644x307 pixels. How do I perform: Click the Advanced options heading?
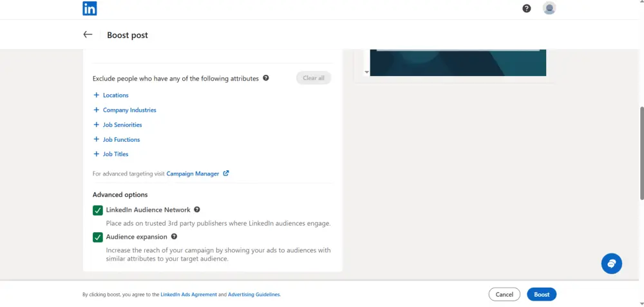120,195
